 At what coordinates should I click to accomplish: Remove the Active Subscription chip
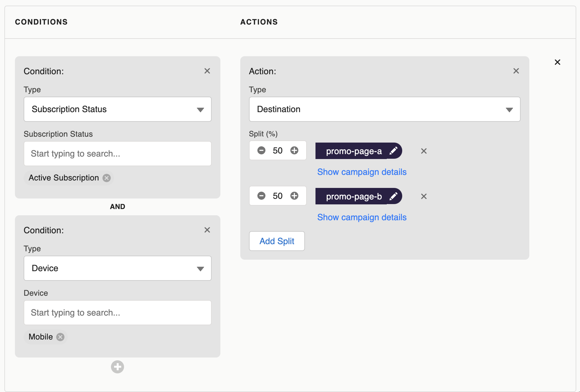[x=107, y=178]
